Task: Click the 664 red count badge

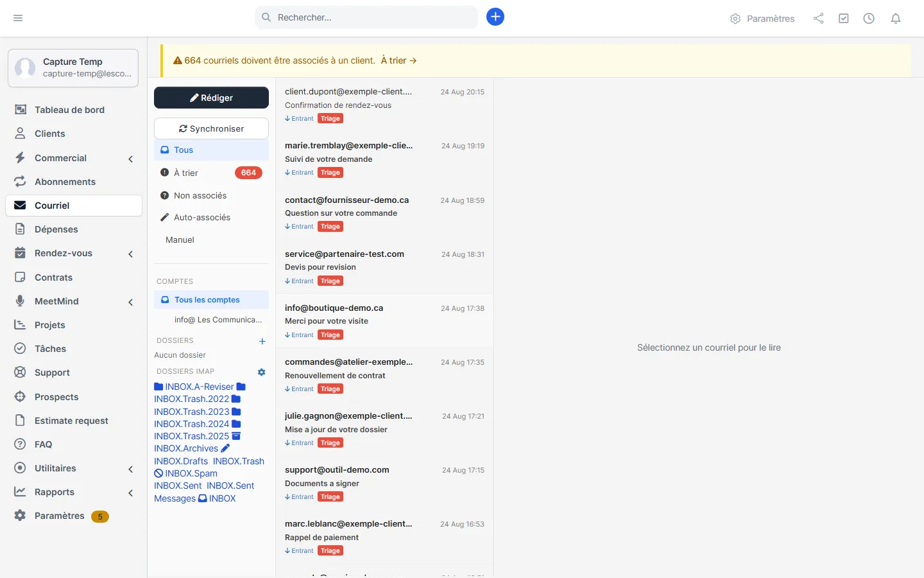Action: coord(248,173)
